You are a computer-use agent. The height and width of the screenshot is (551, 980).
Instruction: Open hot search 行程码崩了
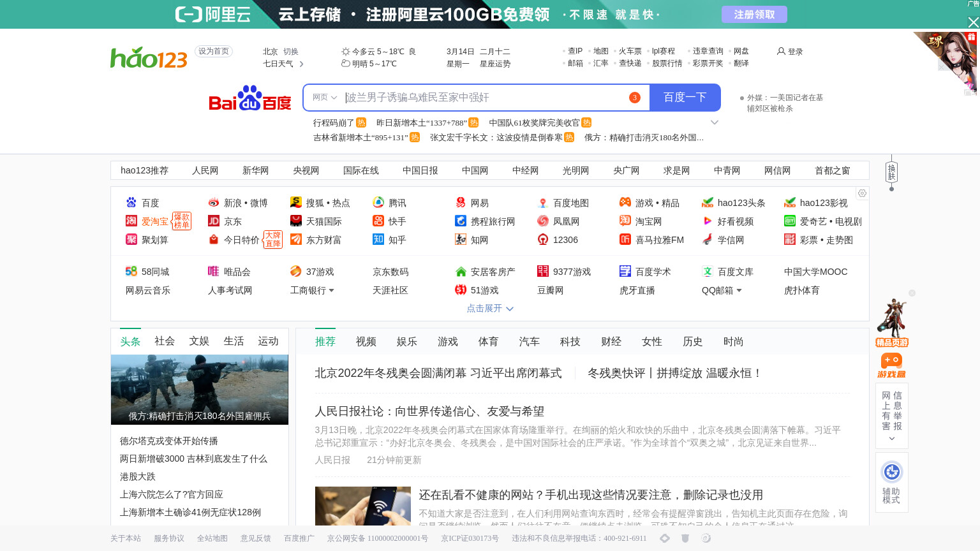point(334,122)
